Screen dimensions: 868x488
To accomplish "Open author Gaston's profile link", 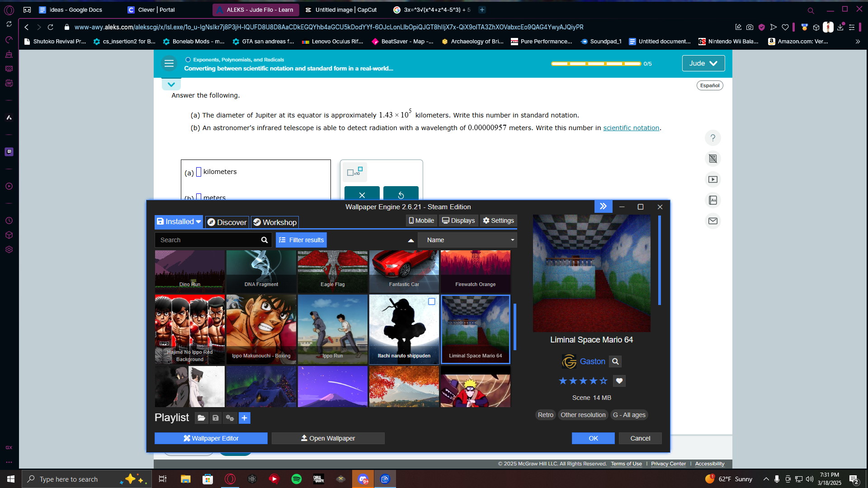I will pyautogui.click(x=592, y=361).
